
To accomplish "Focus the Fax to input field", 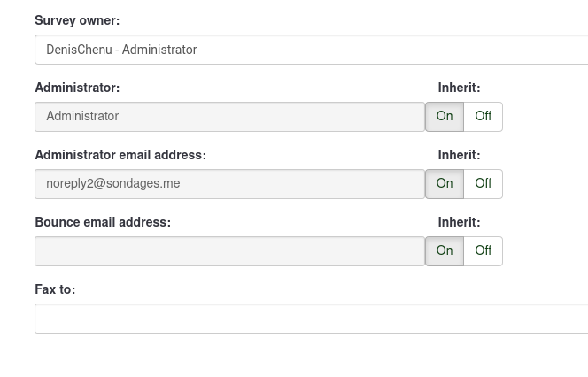I will [x=310, y=319].
